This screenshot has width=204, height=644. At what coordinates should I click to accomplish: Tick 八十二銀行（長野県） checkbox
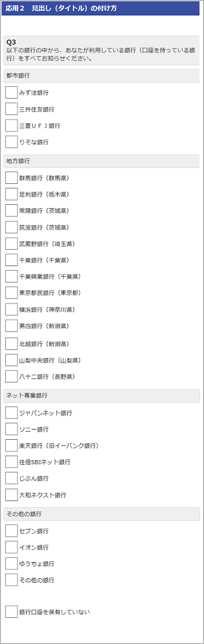11,376
